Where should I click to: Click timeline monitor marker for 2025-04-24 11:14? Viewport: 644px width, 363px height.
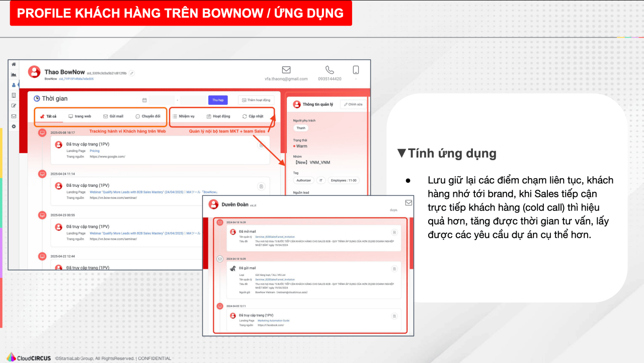tap(42, 173)
